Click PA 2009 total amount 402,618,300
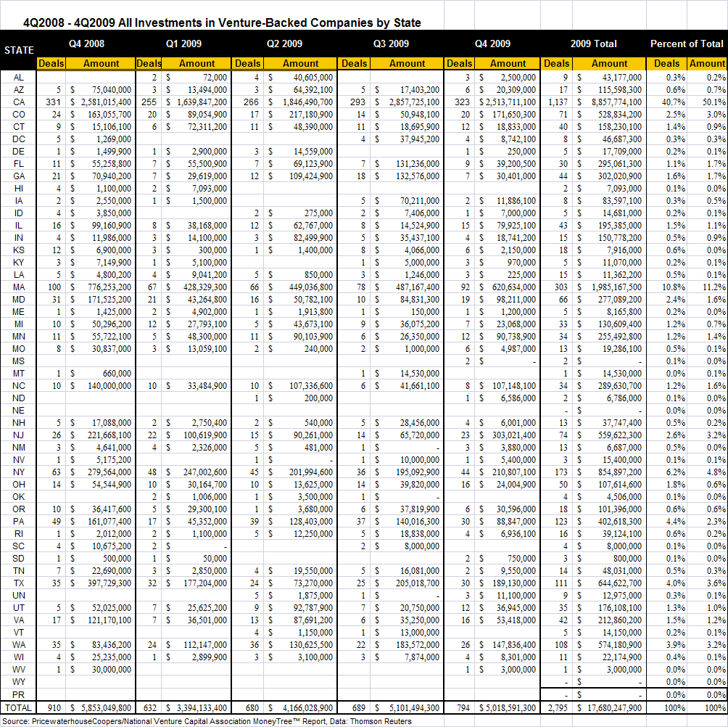 pyautogui.click(x=620, y=522)
